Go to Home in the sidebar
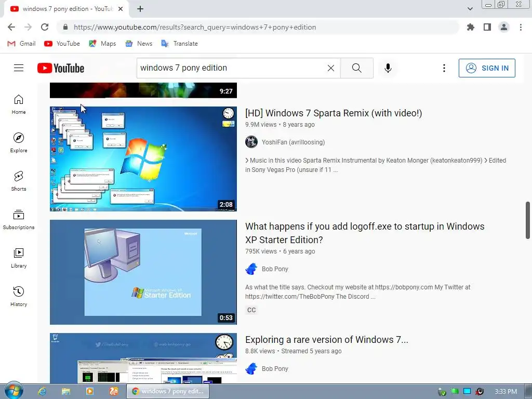This screenshot has height=399, width=532. tap(19, 104)
